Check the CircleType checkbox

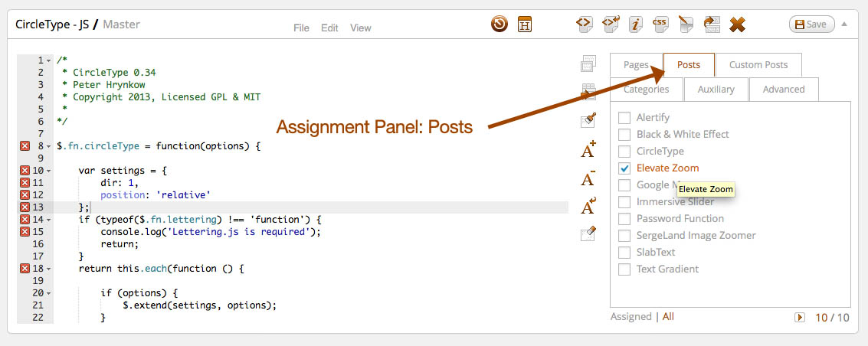(x=624, y=152)
